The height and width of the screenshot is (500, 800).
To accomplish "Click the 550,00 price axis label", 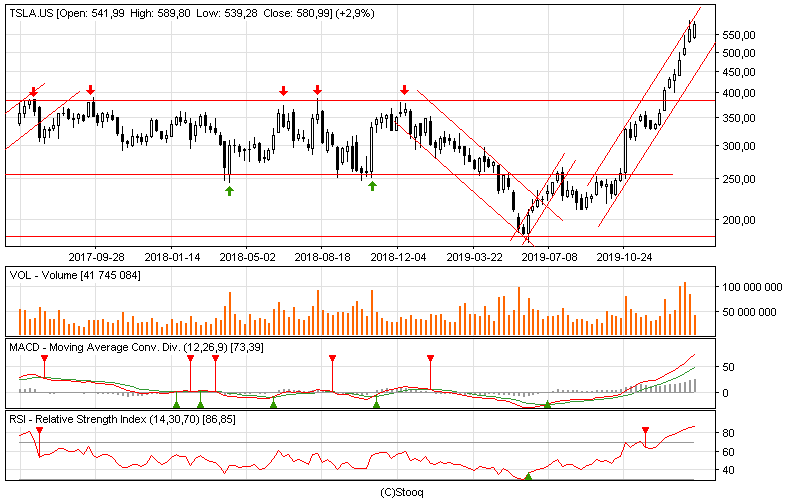I will 739,35.
